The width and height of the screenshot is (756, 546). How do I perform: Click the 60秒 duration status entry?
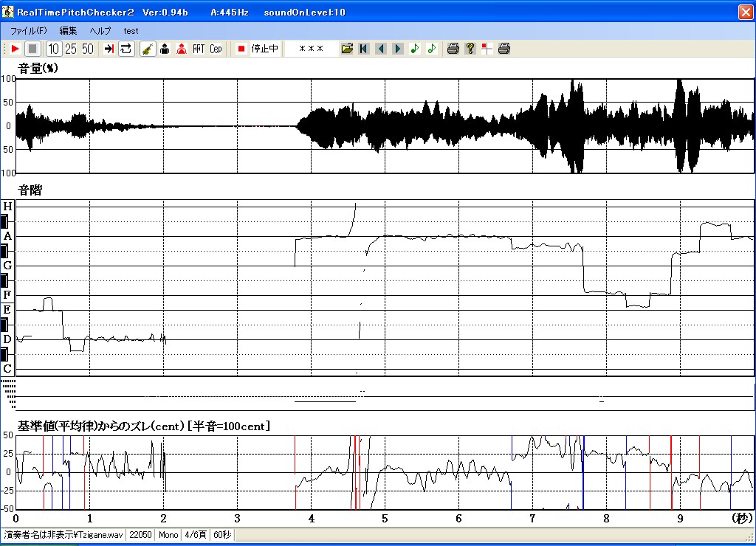[222, 535]
